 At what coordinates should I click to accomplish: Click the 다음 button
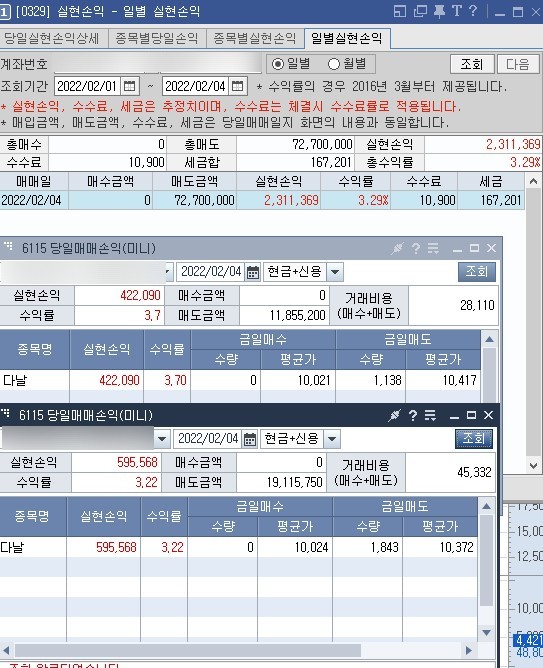click(x=518, y=64)
